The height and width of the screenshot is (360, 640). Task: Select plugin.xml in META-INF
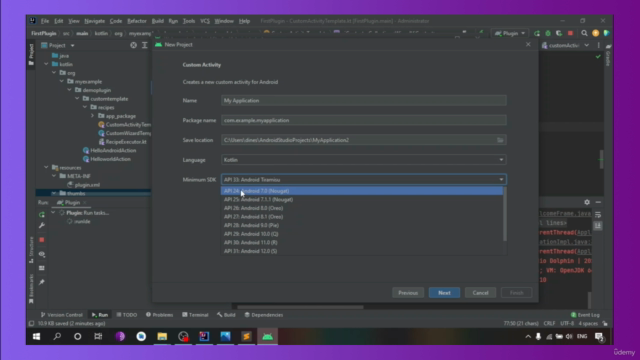pyautogui.click(x=83, y=184)
